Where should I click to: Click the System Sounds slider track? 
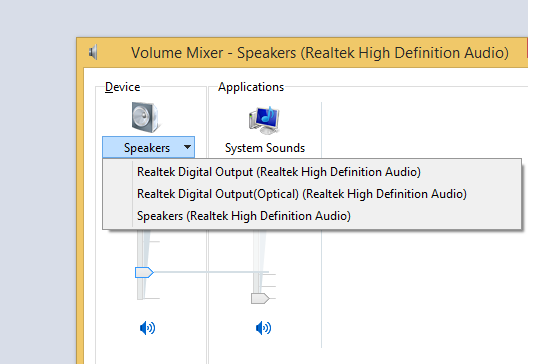(259, 263)
